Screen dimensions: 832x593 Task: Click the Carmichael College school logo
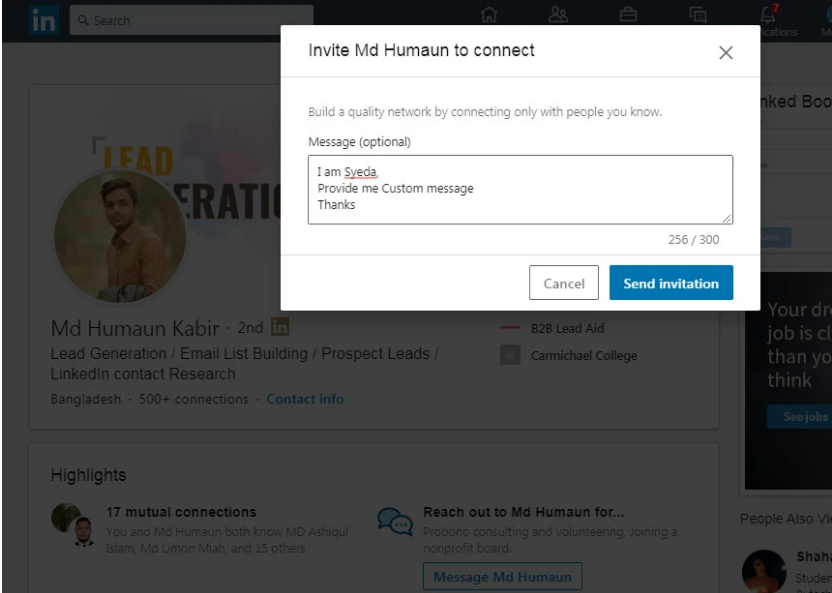pos(509,353)
